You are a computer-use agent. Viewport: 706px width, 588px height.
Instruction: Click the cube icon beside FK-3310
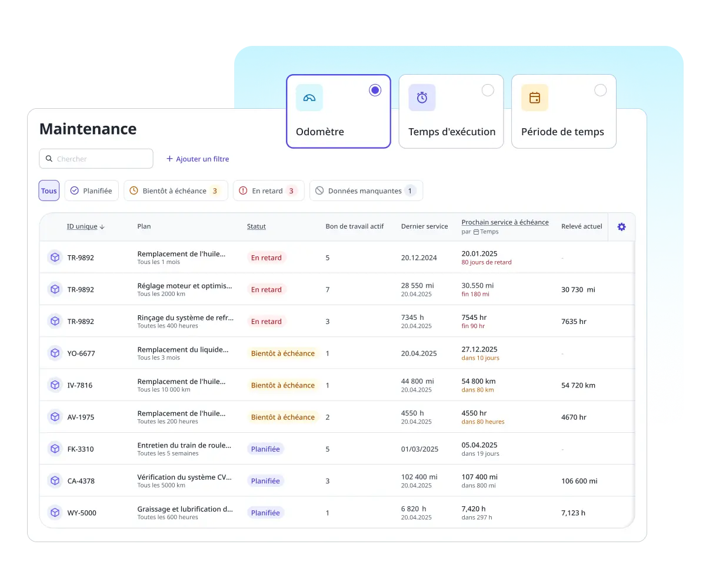point(55,449)
